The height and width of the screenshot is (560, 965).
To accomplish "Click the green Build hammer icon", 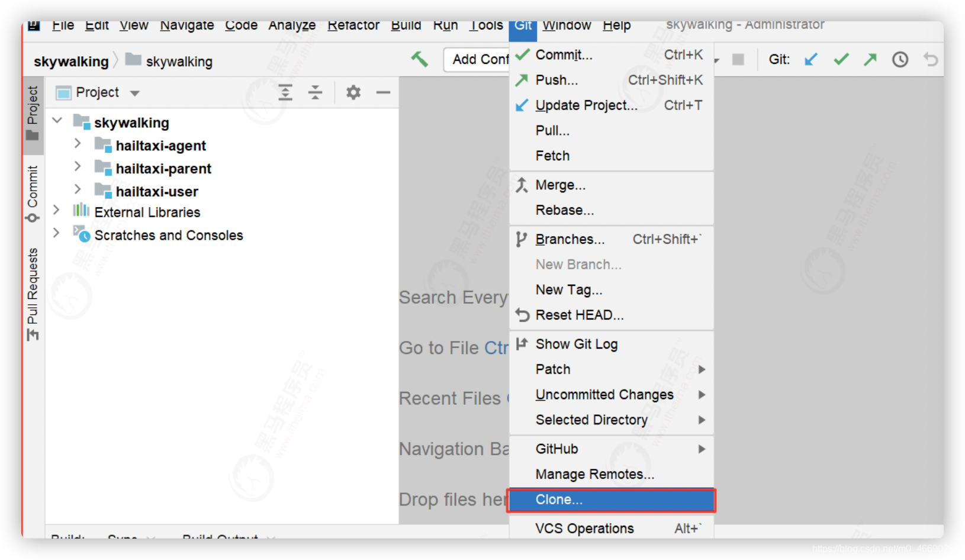I will (419, 59).
